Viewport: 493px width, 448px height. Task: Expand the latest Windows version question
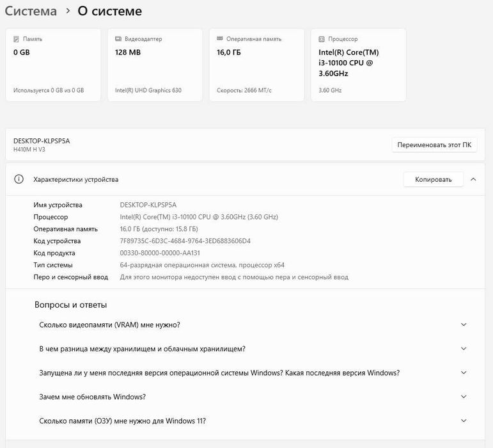(x=464, y=373)
